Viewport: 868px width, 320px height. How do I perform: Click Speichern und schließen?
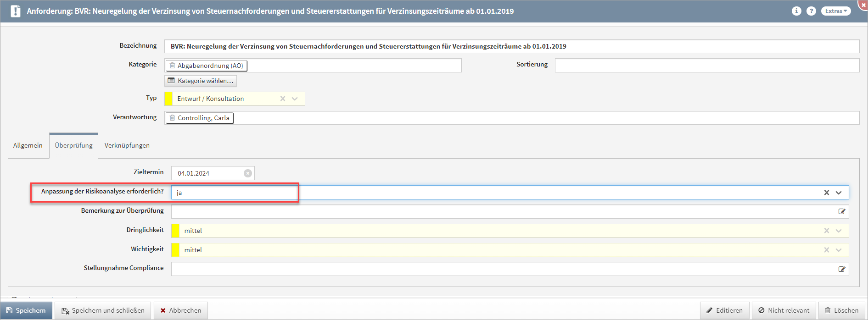103,310
